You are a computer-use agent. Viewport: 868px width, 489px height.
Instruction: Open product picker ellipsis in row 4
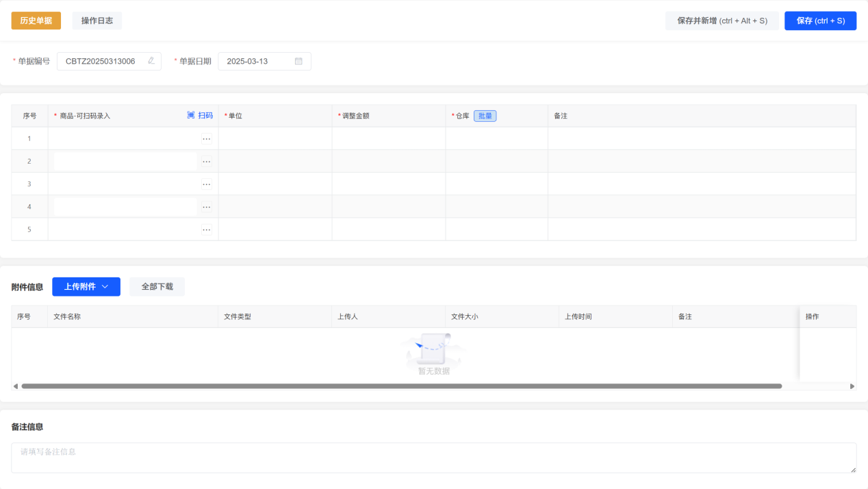(x=206, y=207)
